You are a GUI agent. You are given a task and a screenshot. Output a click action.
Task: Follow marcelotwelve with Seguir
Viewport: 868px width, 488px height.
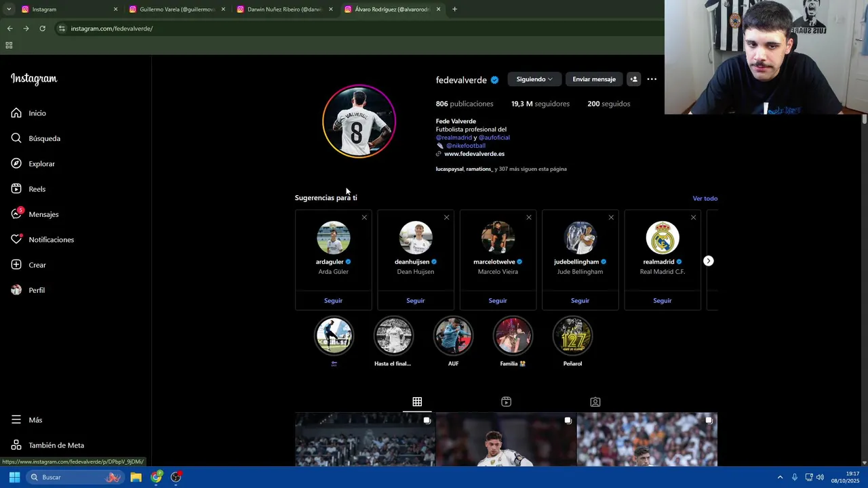pos(498,301)
